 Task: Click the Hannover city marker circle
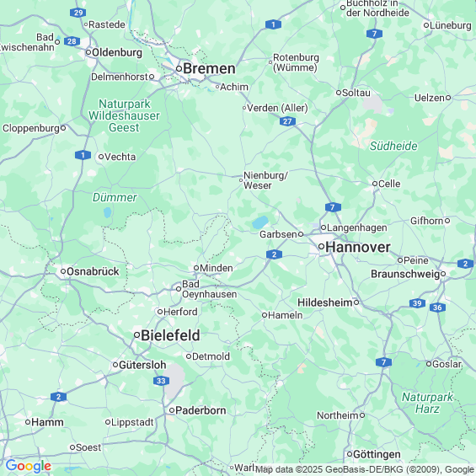tap(321, 247)
